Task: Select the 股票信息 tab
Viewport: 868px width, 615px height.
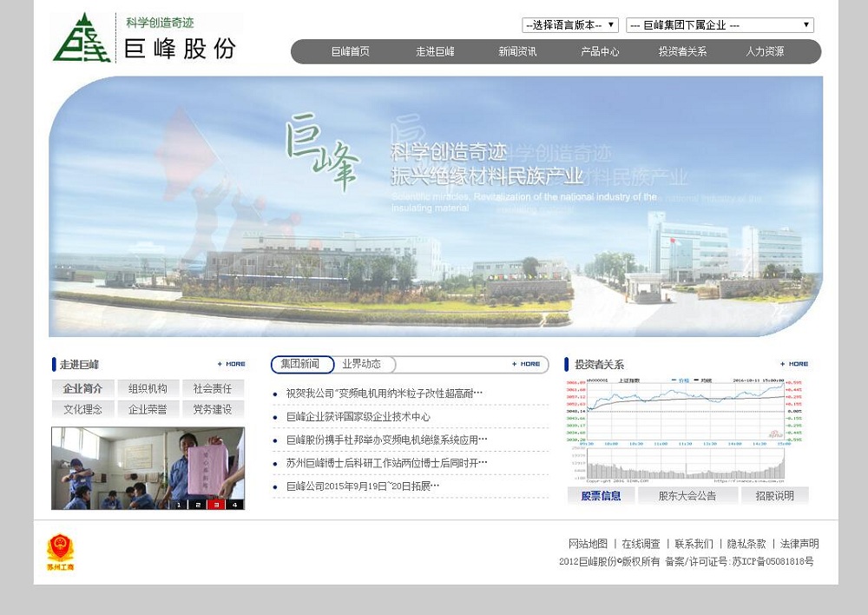Action: coord(601,496)
